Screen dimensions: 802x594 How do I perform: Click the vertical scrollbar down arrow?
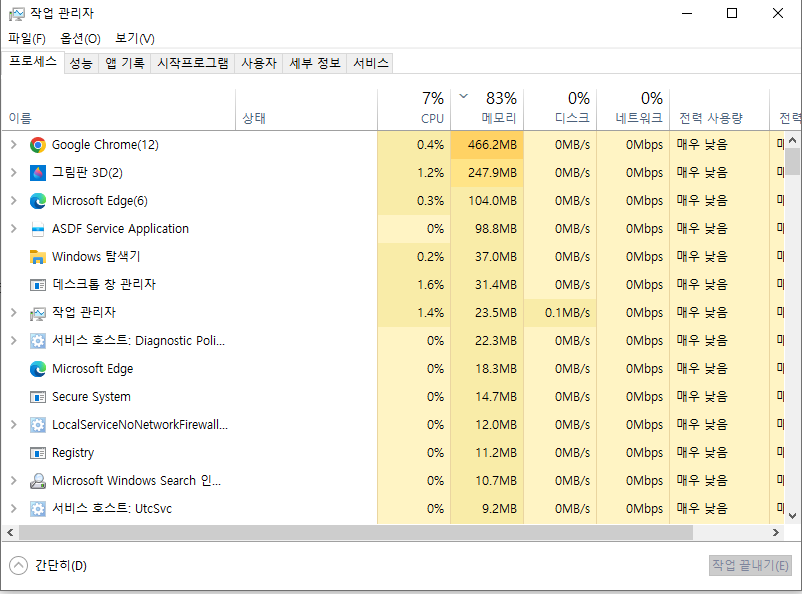(x=792, y=516)
